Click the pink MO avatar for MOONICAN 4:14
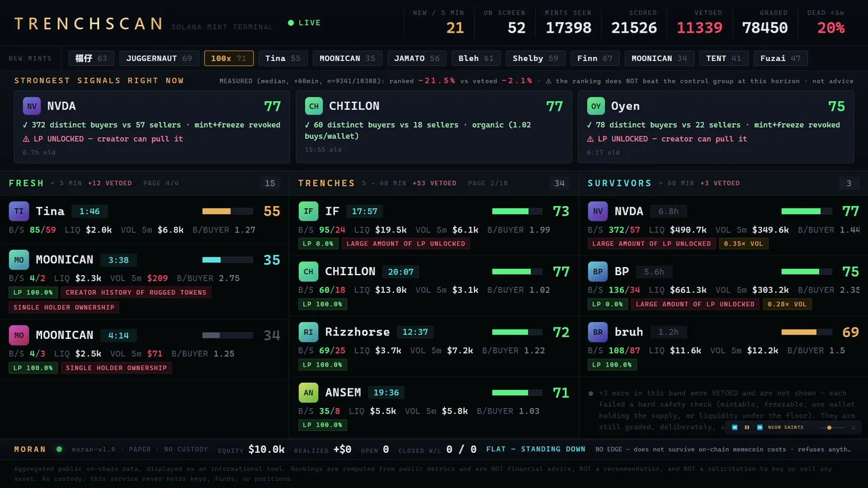 pyautogui.click(x=19, y=335)
